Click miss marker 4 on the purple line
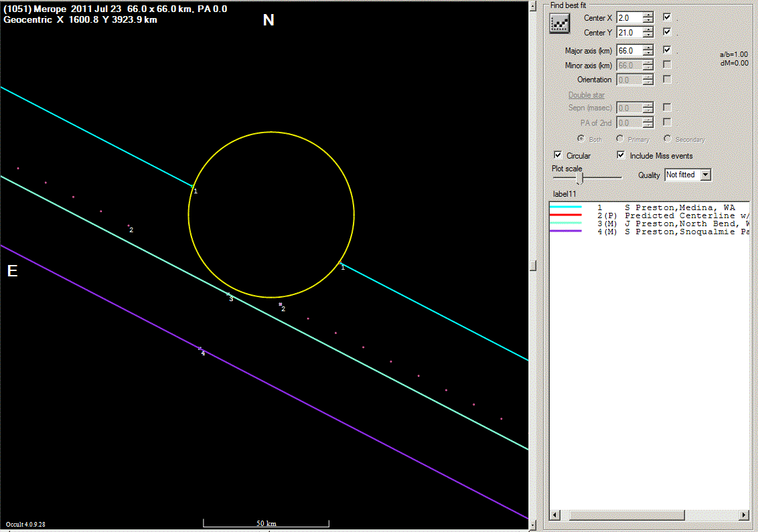 200,349
